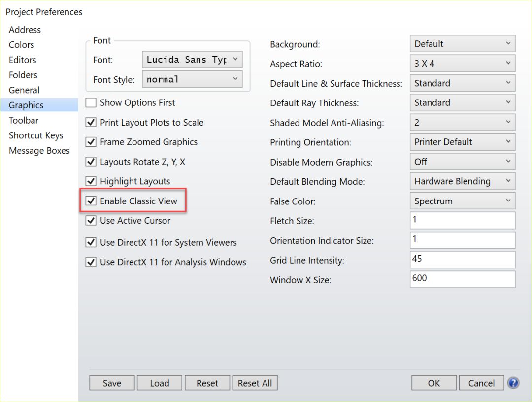Image resolution: width=532 pixels, height=402 pixels.
Task: Open the Font dropdown showing Lucida Sans
Action: (192, 60)
